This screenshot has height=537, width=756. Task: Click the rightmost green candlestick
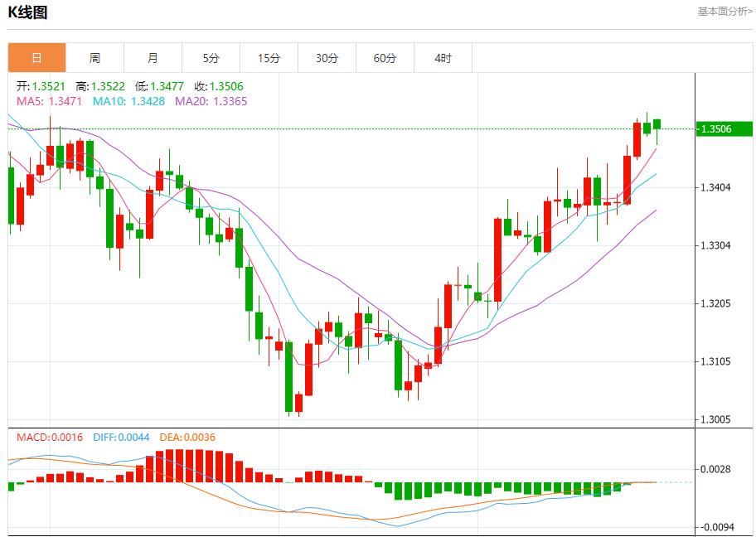click(657, 124)
